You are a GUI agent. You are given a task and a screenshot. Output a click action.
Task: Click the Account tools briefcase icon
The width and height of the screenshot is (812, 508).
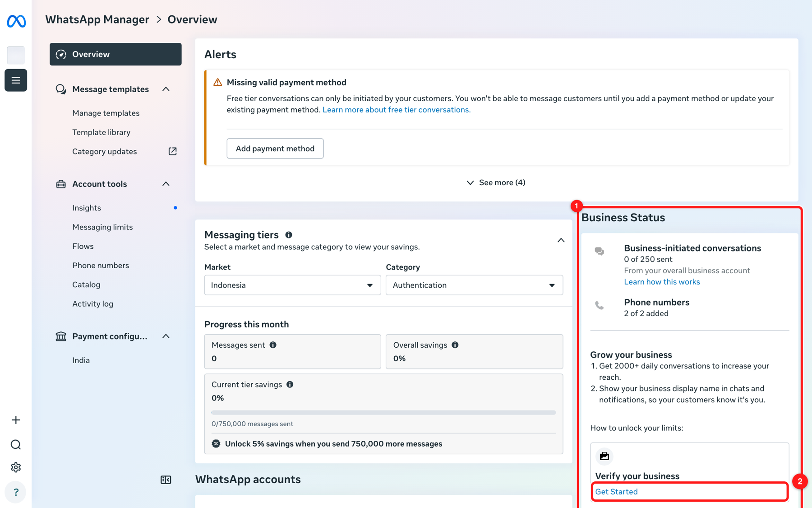pos(61,184)
